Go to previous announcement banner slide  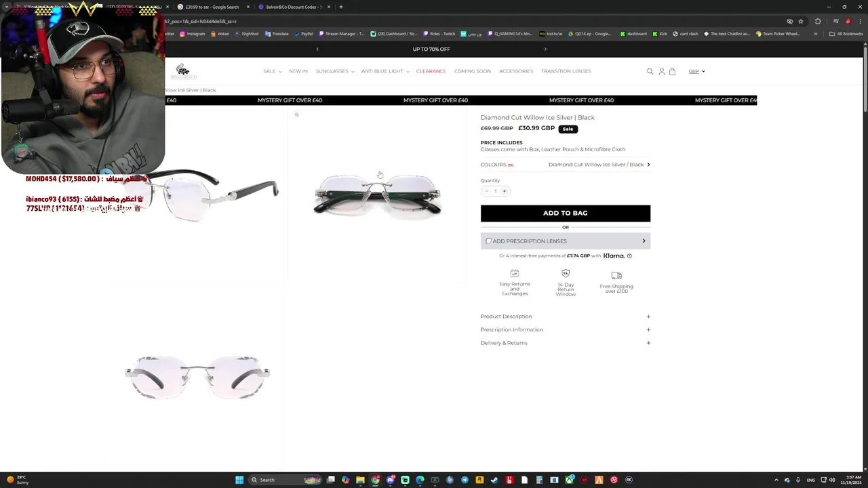coord(317,49)
